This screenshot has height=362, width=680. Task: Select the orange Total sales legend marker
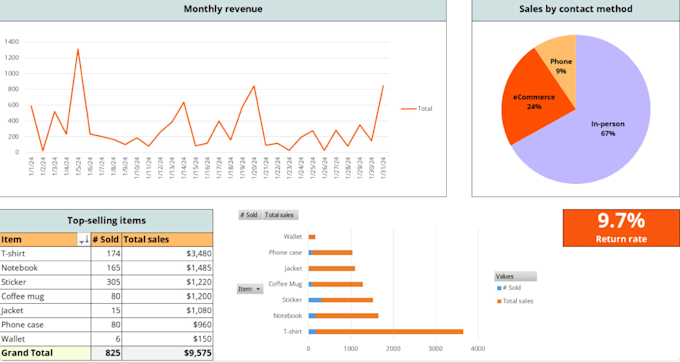(499, 301)
